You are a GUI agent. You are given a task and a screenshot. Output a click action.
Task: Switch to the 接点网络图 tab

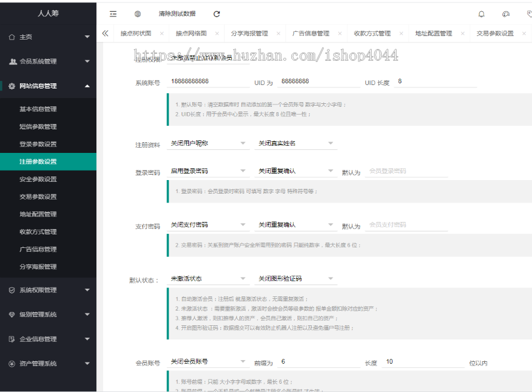click(191, 33)
